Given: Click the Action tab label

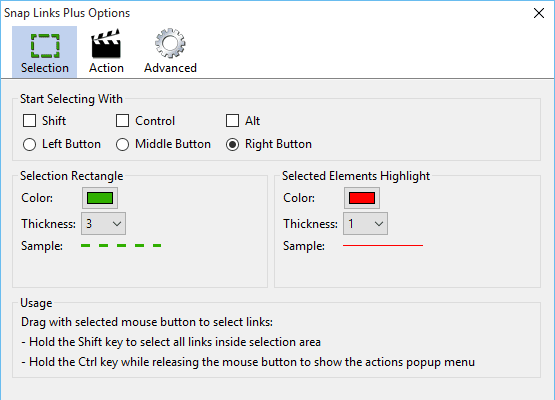Looking at the screenshot, I should 106,68.
